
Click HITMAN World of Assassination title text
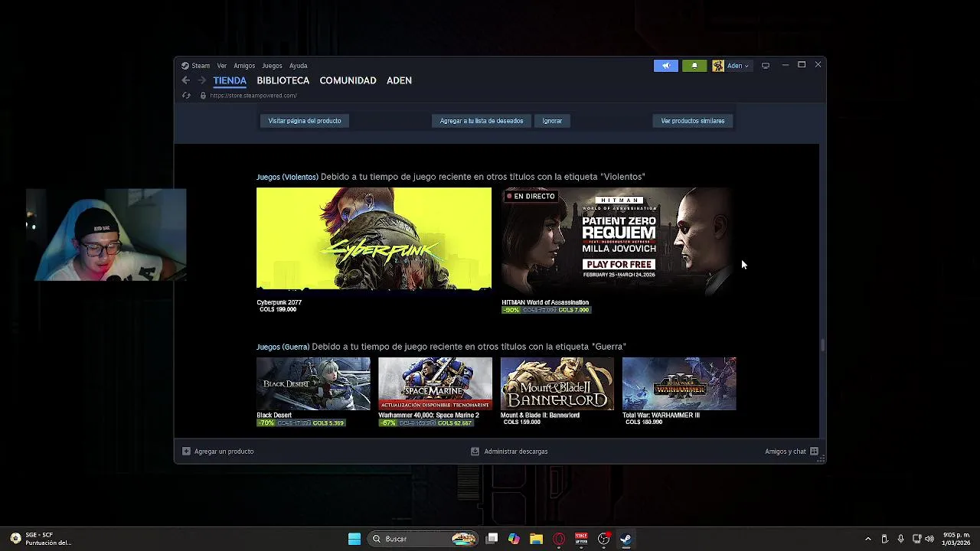pos(545,302)
